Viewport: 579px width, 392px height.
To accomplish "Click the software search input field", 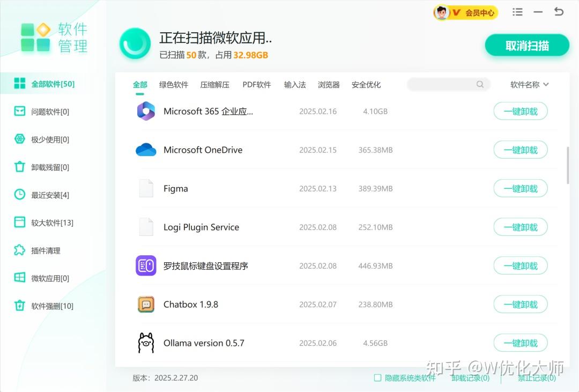I will 448,84.
